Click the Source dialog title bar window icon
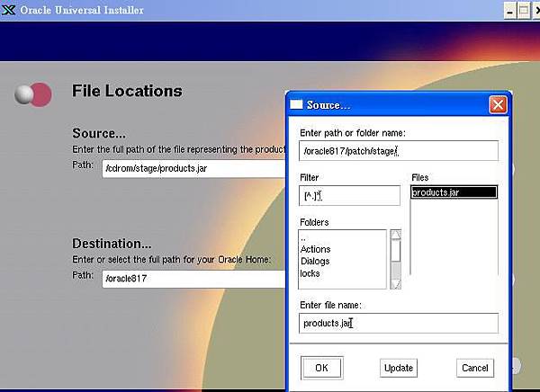The image size is (540, 392). (296, 104)
